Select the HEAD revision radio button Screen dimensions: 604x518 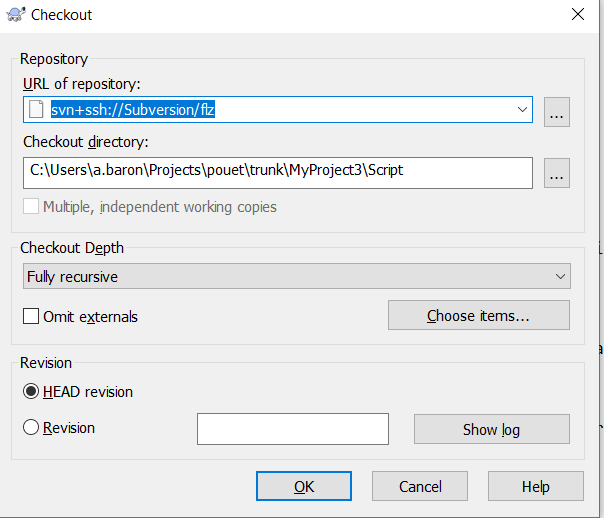pos(31,392)
